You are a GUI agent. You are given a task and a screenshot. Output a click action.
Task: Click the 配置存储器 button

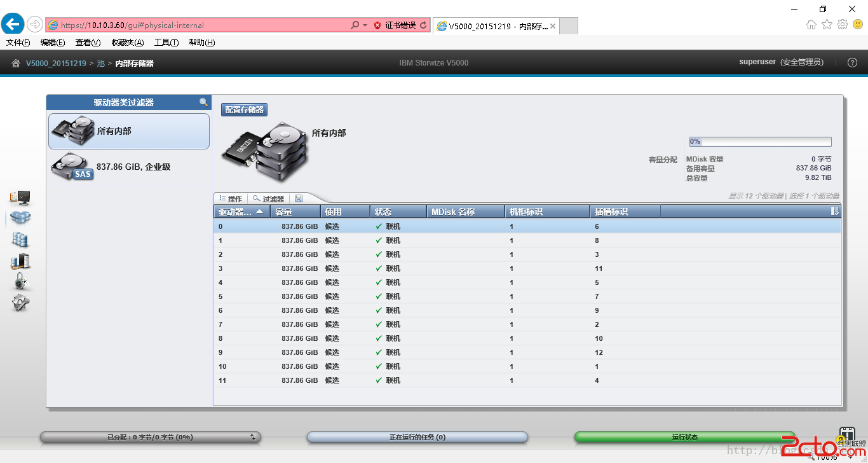pos(244,109)
